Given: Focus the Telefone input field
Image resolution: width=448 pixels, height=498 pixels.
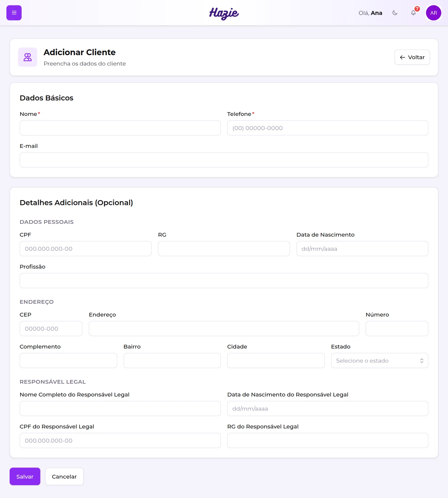Looking at the screenshot, I should 327,128.
